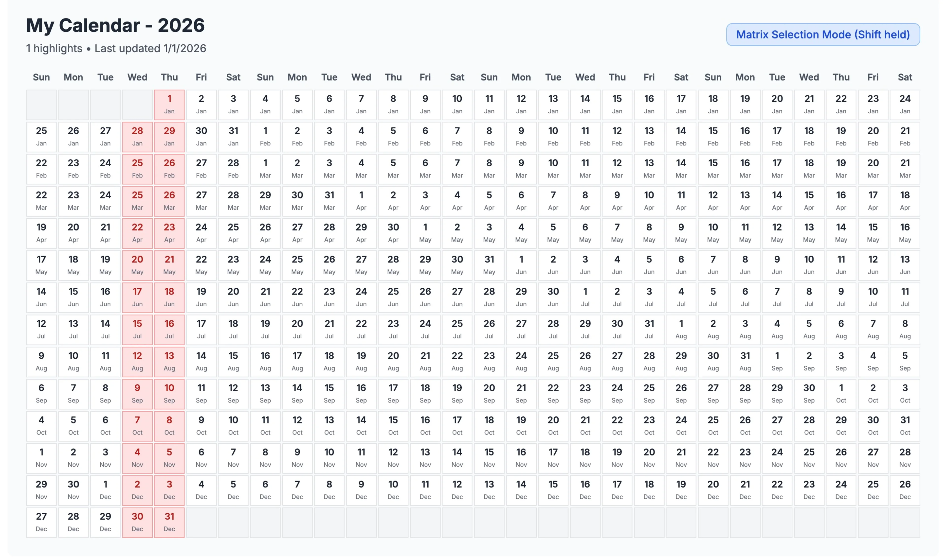Select the December 25 date cell
The image size is (947, 560).
click(873, 490)
